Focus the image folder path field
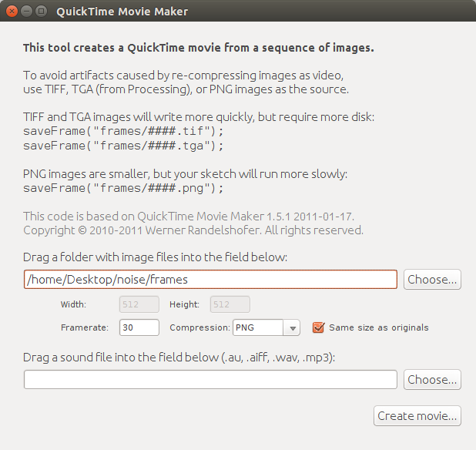 tap(210, 280)
